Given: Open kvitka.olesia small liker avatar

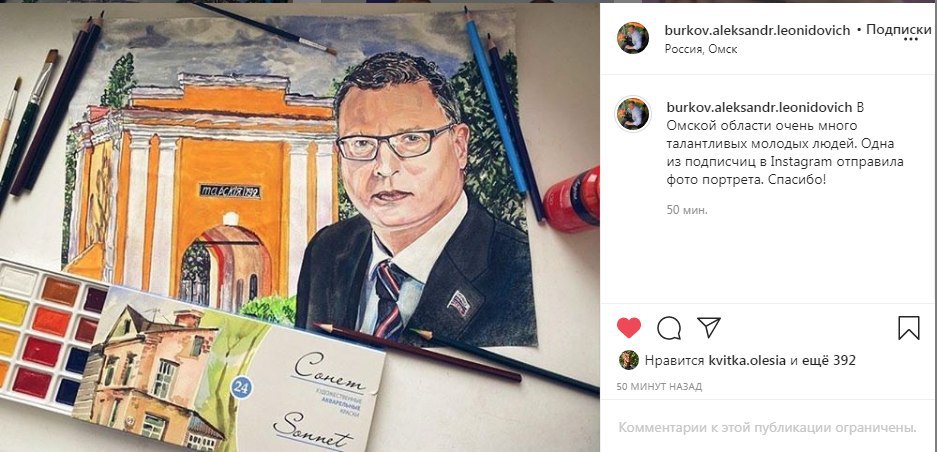Looking at the screenshot, I should coord(629,360).
